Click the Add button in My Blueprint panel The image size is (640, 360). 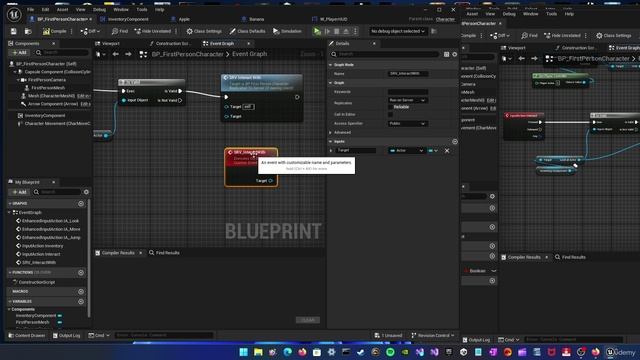19,192
